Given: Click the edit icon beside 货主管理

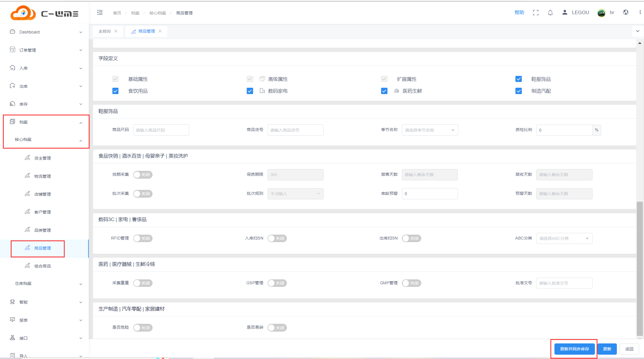Looking at the screenshot, I should click(x=27, y=158).
